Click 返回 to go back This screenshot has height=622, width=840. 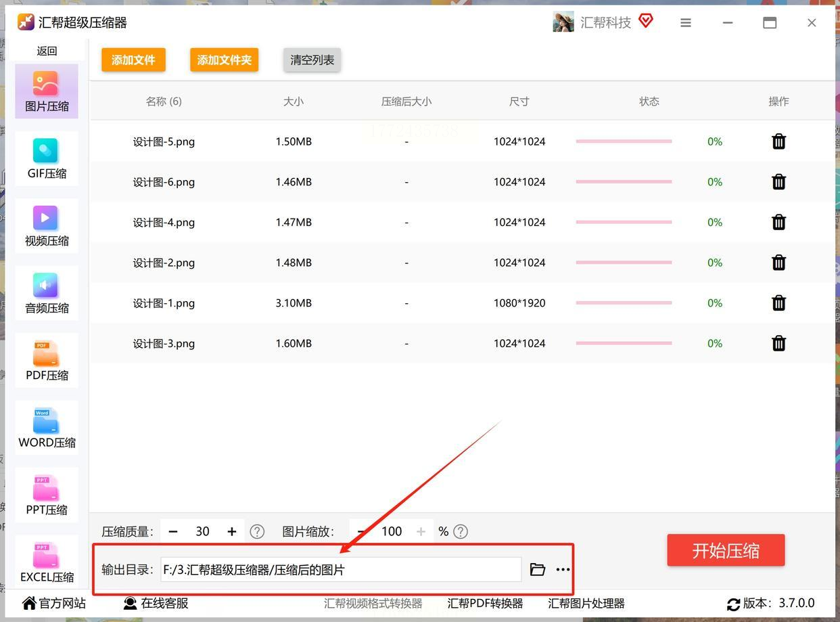click(x=47, y=51)
